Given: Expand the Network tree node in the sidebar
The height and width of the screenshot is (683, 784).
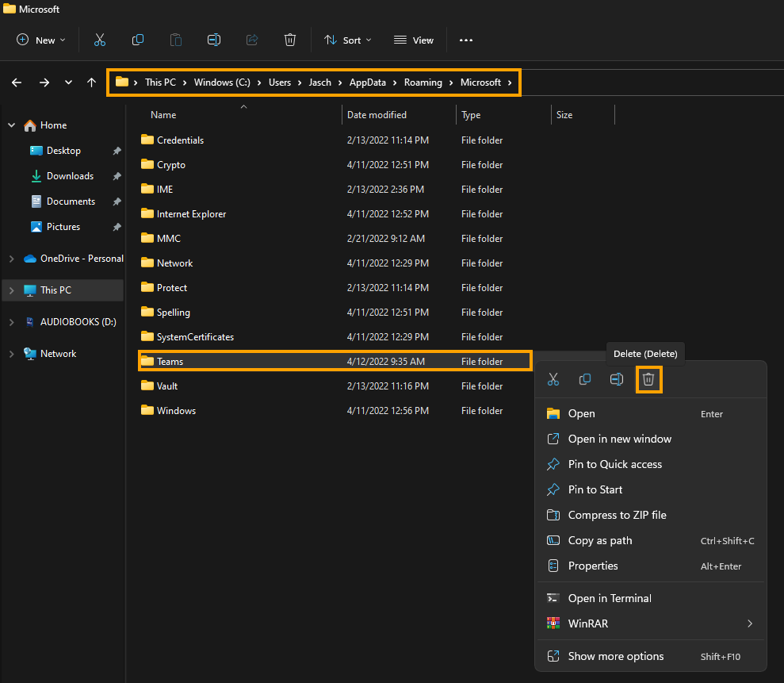Looking at the screenshot, I should (x=12, y=354).
